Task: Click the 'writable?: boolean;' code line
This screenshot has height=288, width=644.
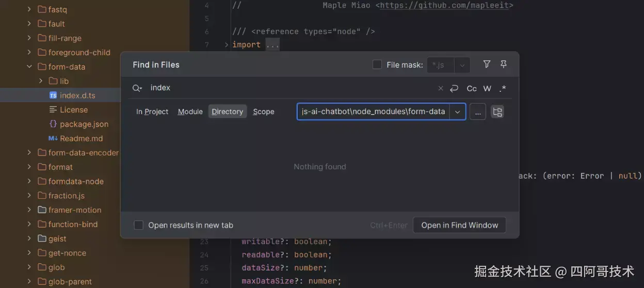Action: tap(286, 242)
